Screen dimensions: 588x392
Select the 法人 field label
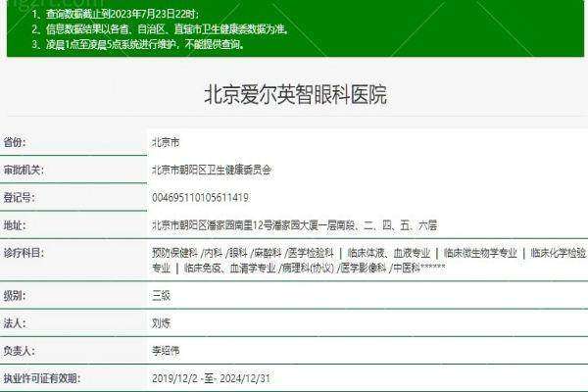(15, 323)
